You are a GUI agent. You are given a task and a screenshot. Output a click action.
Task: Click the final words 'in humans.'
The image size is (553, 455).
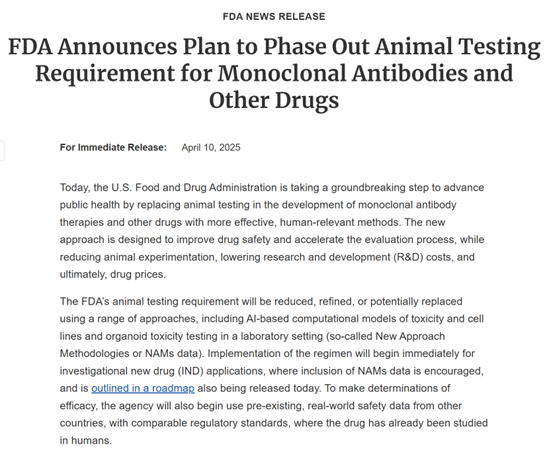point(86,441)
